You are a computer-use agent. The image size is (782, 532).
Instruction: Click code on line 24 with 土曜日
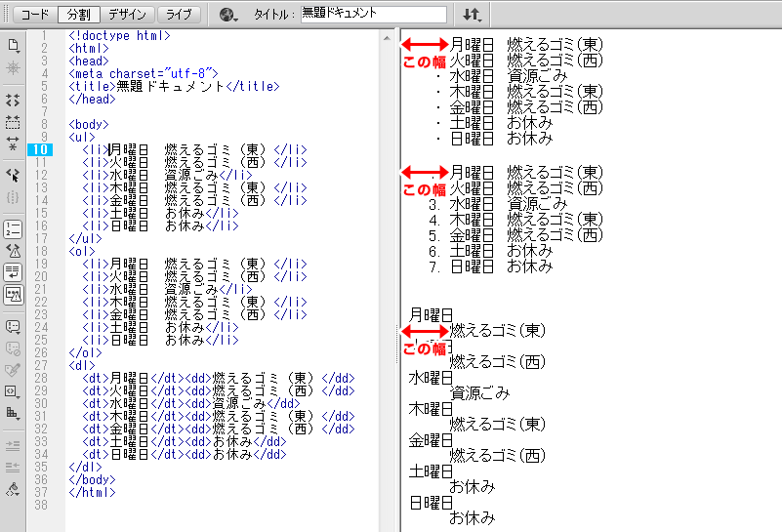(x=160, y=328)
